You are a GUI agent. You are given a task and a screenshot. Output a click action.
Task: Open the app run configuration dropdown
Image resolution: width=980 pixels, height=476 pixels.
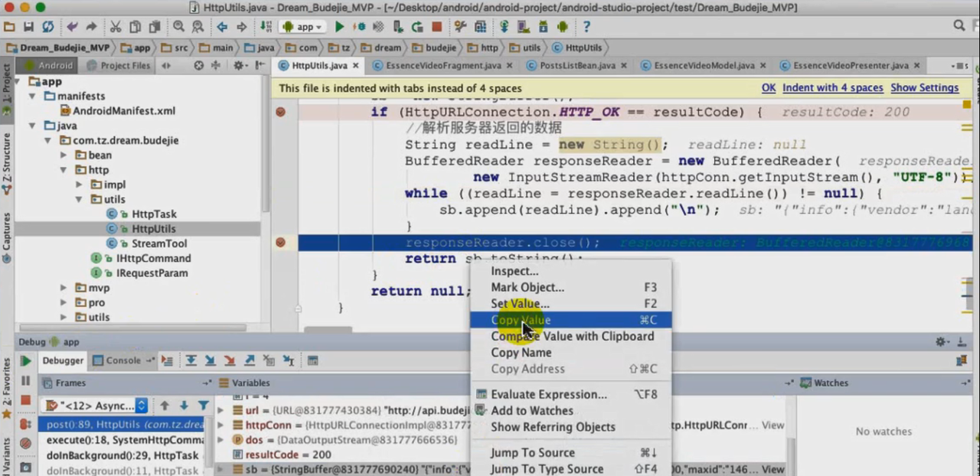[x=305, y=27]
